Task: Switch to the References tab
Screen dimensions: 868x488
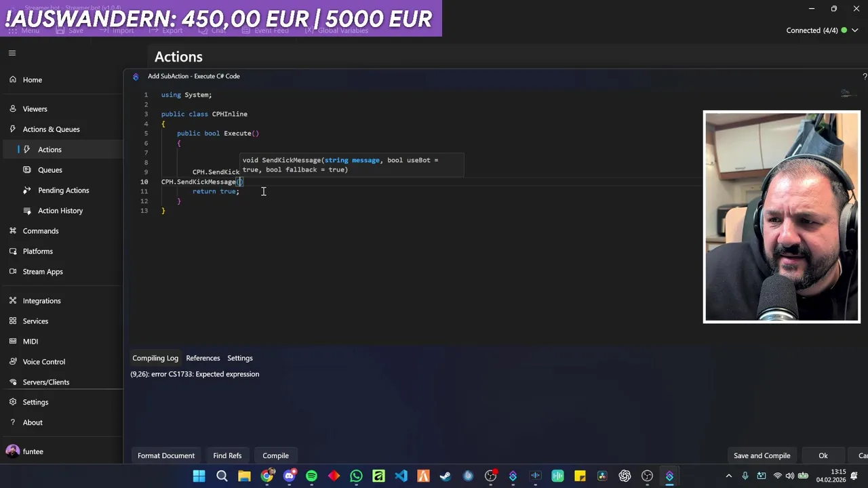Action: [203, 358]
